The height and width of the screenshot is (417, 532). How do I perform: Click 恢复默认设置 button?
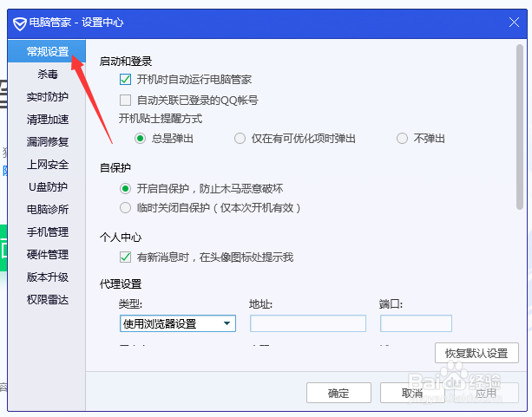pos(476,353)
